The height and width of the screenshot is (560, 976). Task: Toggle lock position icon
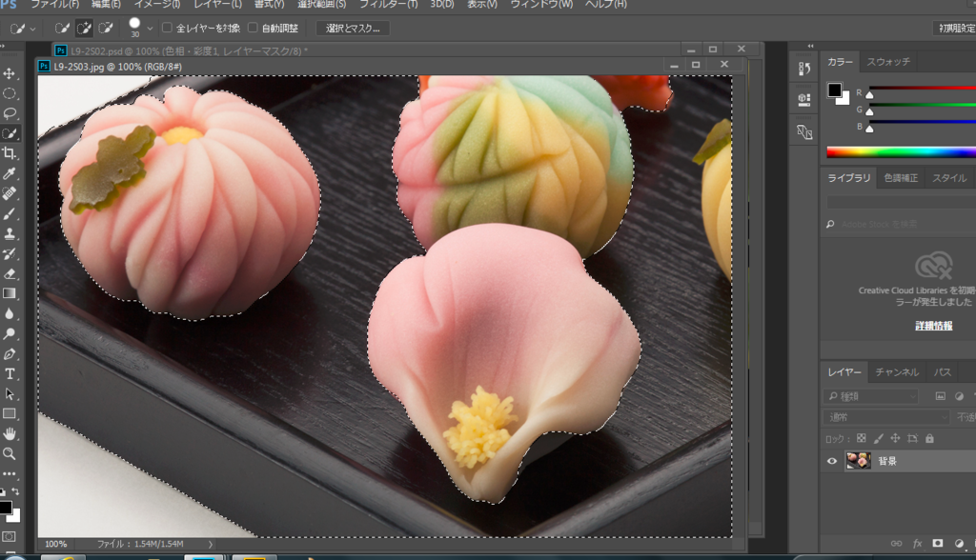tap(895, 439)
